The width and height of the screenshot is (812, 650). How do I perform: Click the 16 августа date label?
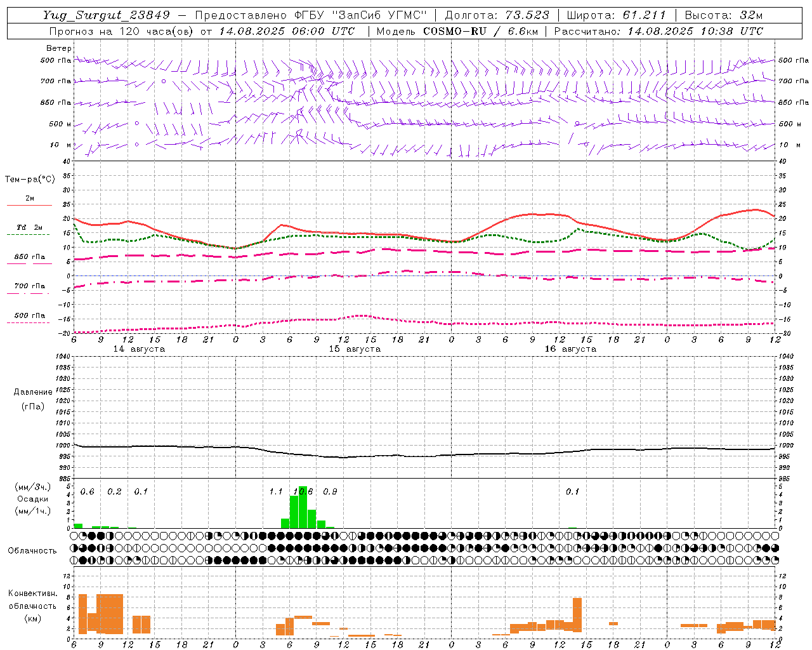[x=570, y=349]
